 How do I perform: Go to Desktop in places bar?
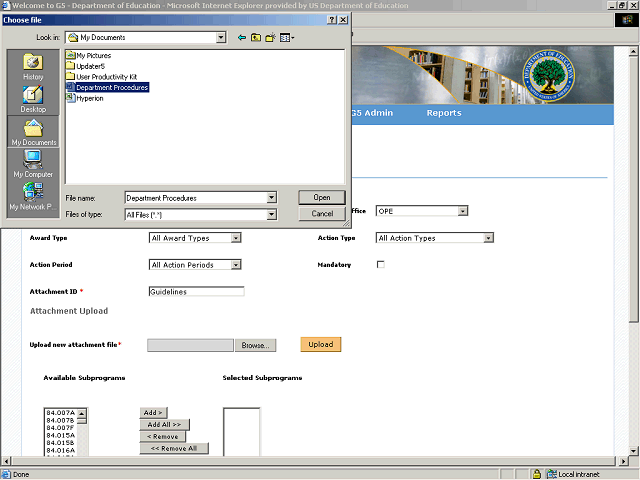33,99
